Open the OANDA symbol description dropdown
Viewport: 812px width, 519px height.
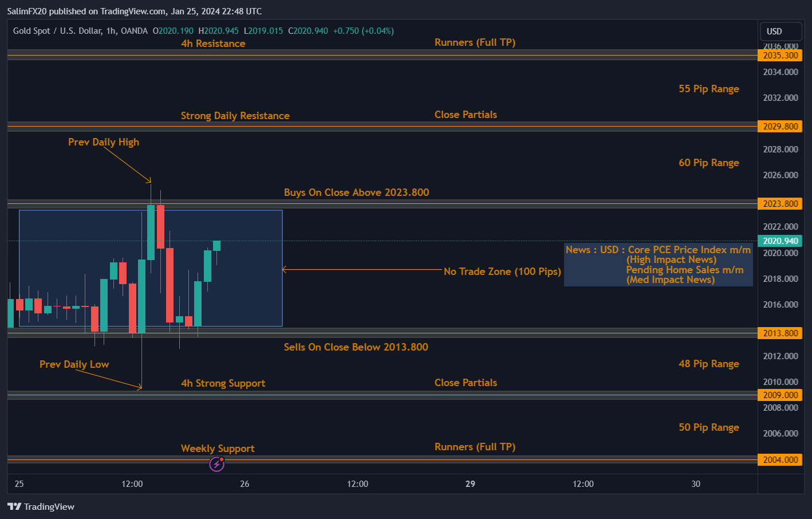(x=133, y=31)
